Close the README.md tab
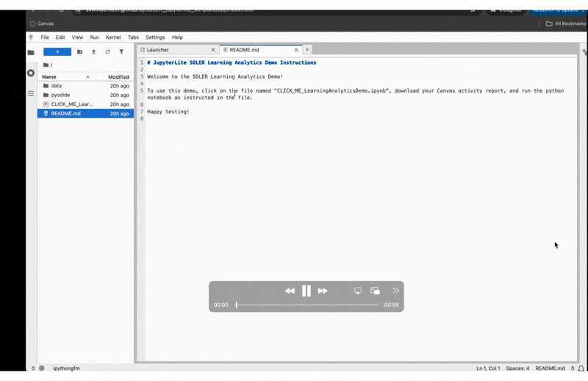Viewport: 588px width, 381px height. coord(296,49)
